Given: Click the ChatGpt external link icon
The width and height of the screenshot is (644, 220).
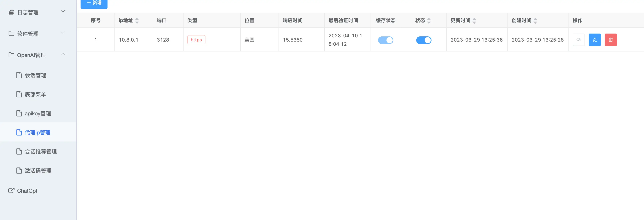Looking at the screenshot, I should pyautogui.click(x=11, y=190).
